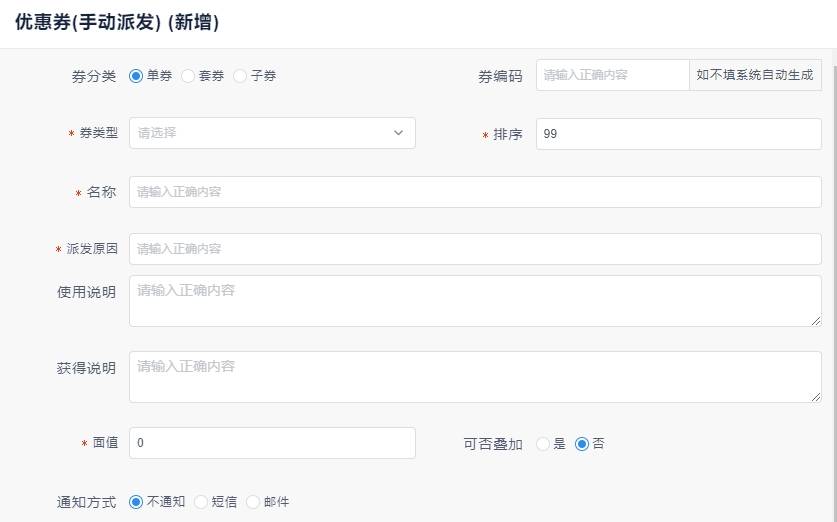This screenshot has width=837, height=522.
Task: Open the 券类型 dropdown
Action: tap(272, 133)
